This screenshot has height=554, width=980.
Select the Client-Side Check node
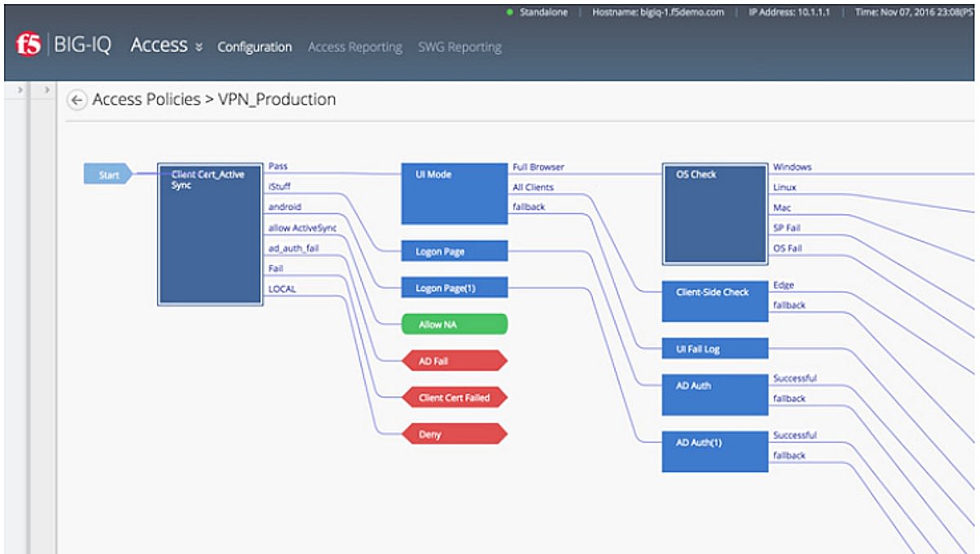click(x=715, y=301)
